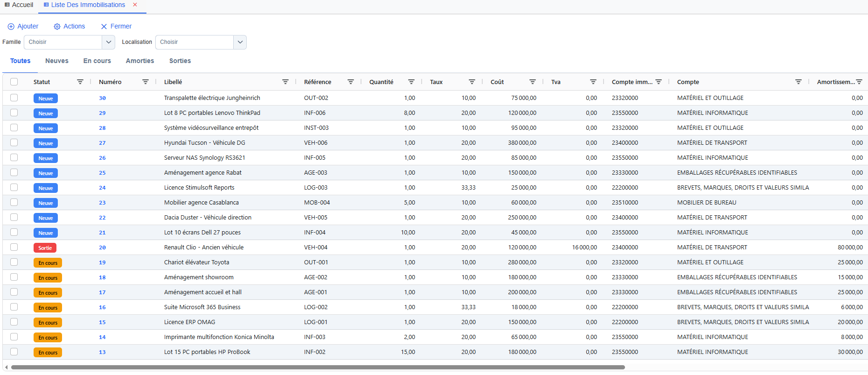
Task: Expand the Localisation dropdown arrow
Action: pyautogui.click(x=240, y=42)
